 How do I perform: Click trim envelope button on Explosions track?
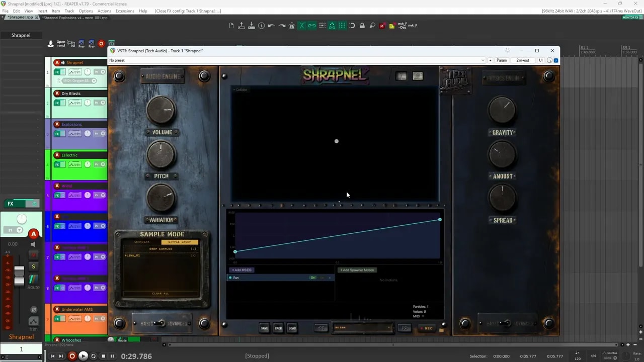(x=75, y=134)
